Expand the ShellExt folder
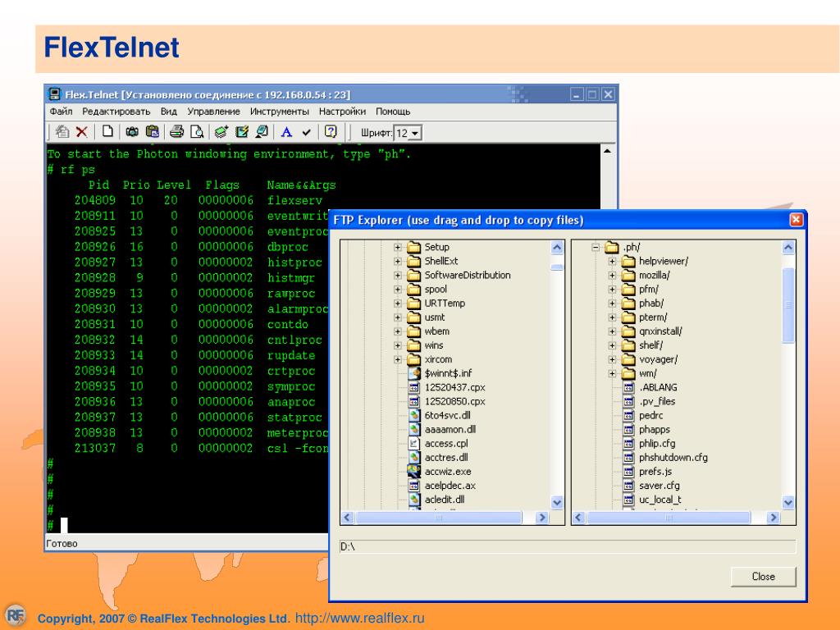The width and height of the screenshot is (840, 630). pyautogui.click(x=398, y=261)
